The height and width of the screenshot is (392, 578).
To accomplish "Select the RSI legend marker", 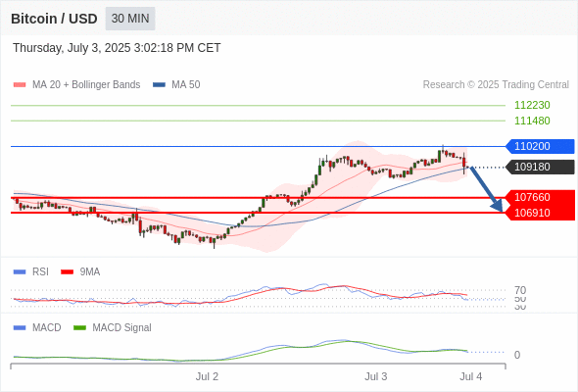I will point(20,271).
